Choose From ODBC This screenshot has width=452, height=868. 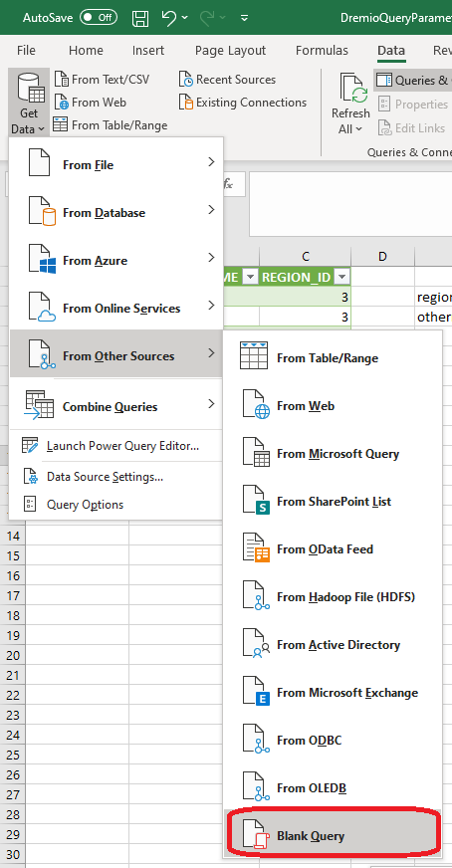[x=333, y=740]
